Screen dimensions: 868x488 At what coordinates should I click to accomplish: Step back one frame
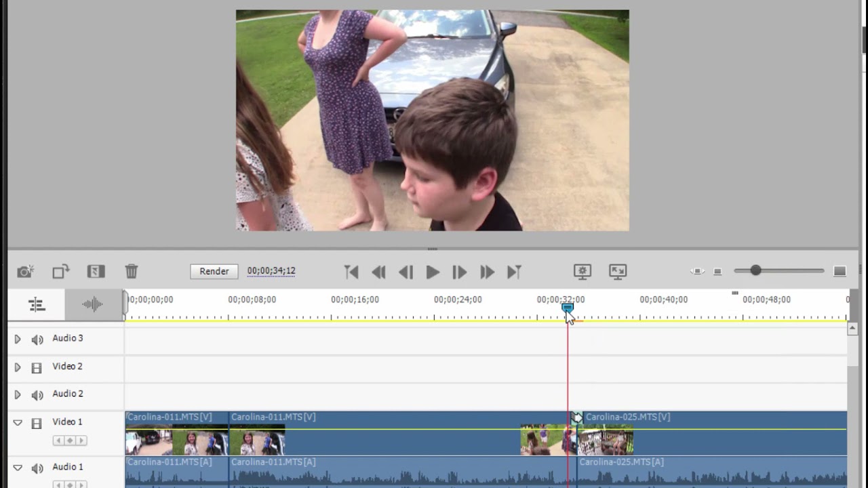(406, 272)
